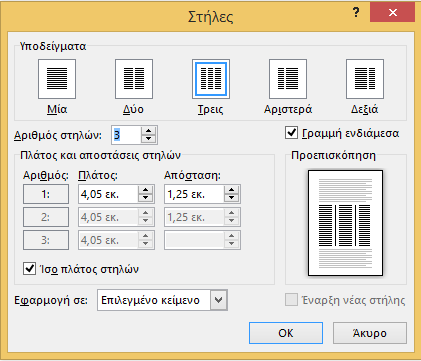
Task: Select the Μία one-column preset icon
Action: coord(57,79)
